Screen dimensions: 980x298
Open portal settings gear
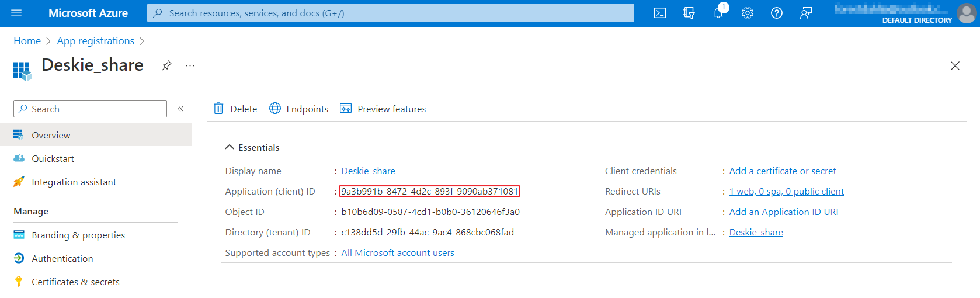coord(748,13)
